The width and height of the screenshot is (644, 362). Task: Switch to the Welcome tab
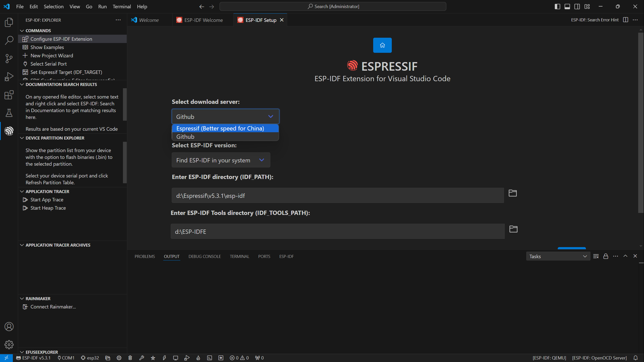(x=149, y=20)
